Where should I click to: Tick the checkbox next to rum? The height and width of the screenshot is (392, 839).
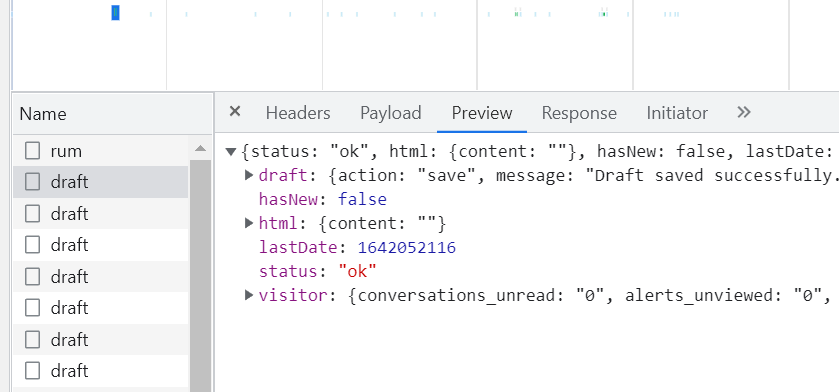click(33, 151)
